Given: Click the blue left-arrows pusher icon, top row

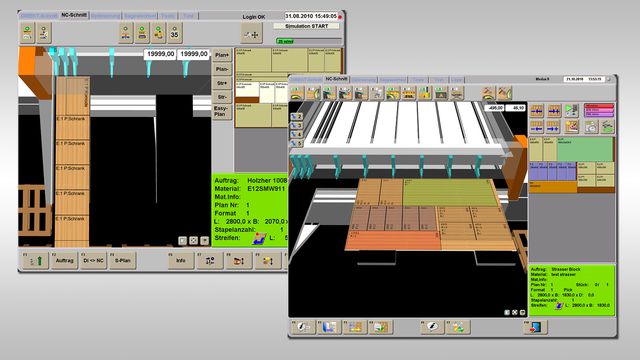Looking at the screenshot, I should [x=537, y=110].
